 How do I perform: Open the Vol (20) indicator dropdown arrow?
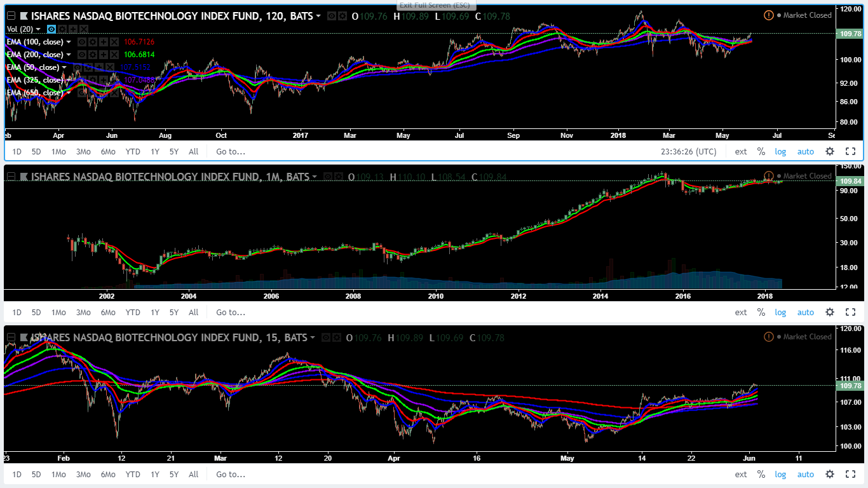click(39, 29)
